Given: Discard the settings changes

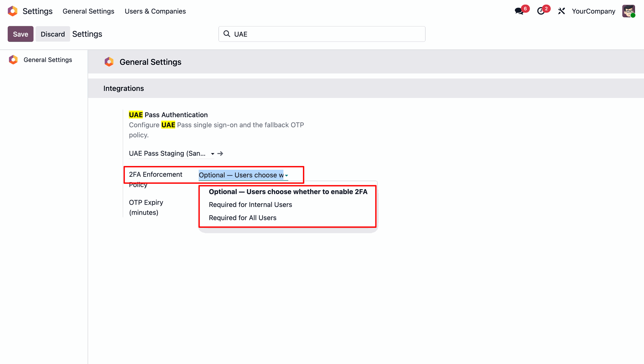Looking at the screenshot, I should pyautogui.click(x=53, y=34).
